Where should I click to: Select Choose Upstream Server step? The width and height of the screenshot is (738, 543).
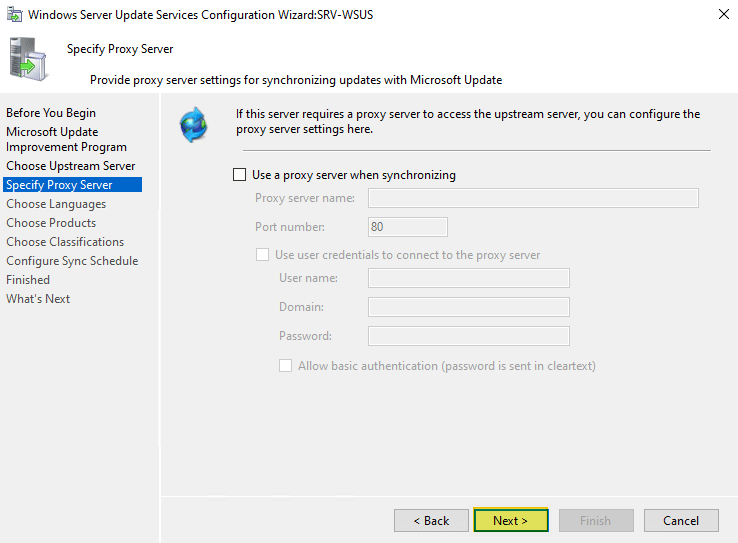[70, 166]
